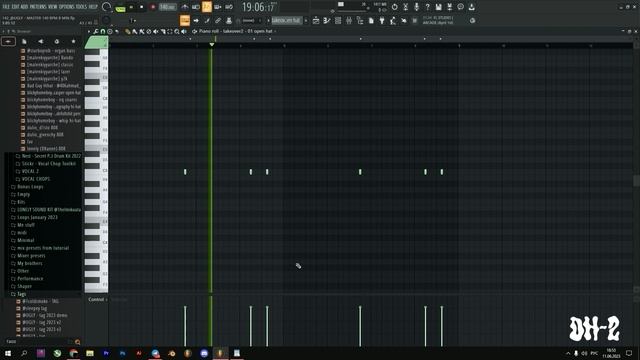Select the piano roll draw pencil tool

coord(128,31)
